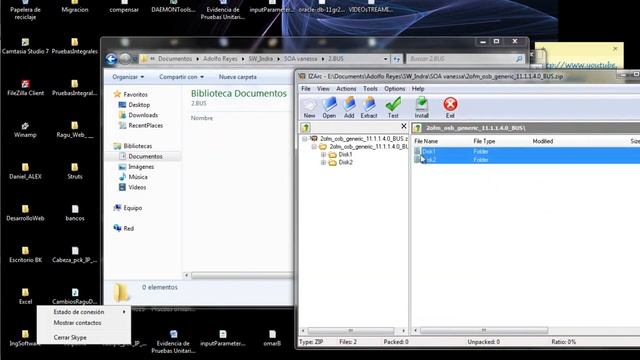Select Downloads in the Explorer sidebar
This screenshot has width=640, height=360.
[x=143, y=115]
